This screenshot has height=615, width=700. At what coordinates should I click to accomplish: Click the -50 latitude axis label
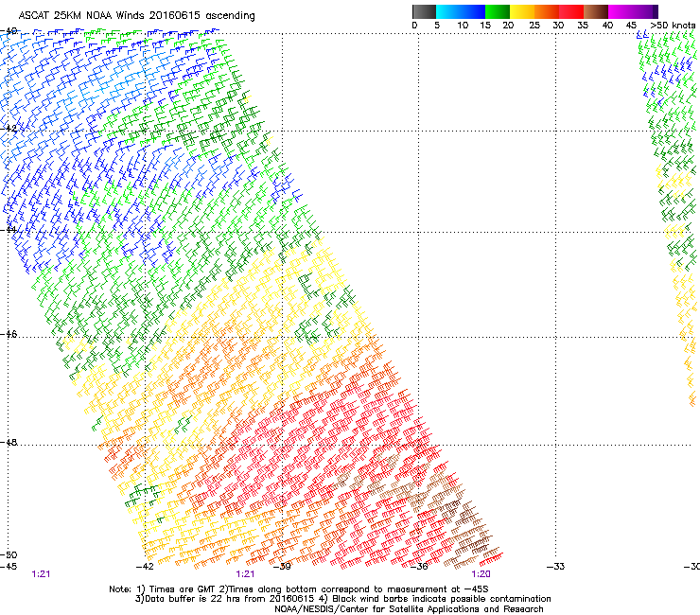[9, 554]
